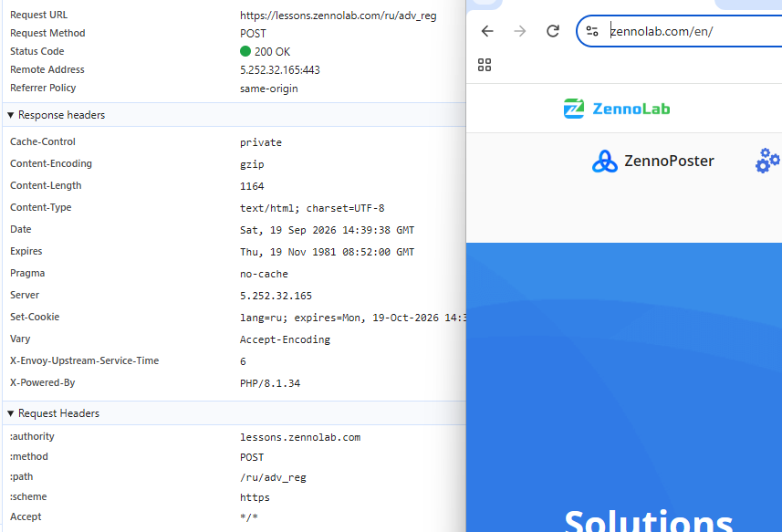Select the Pragma no-cache value

[264, 275]
